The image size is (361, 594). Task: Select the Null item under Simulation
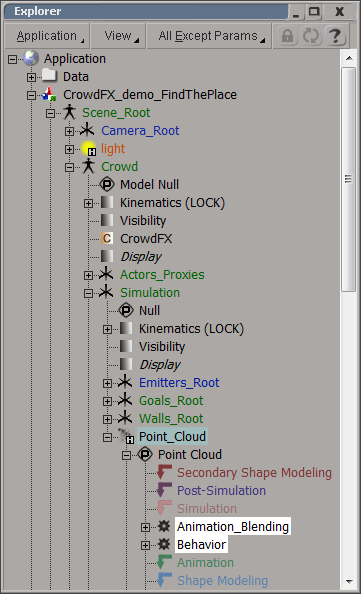(x=149, y=310)
